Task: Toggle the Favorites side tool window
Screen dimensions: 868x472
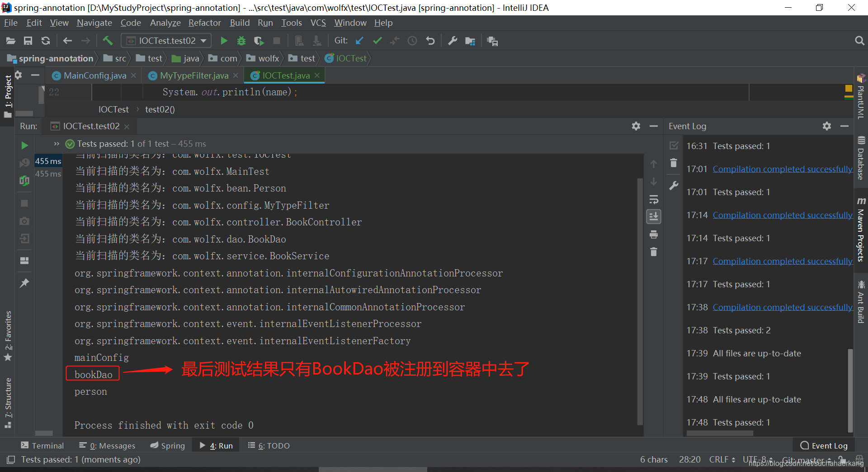Action: [8, 336]
